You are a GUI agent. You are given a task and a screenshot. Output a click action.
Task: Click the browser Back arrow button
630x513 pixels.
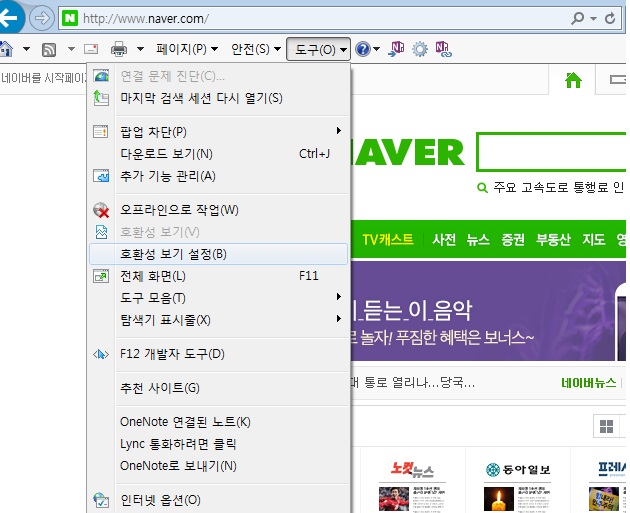(x=10, y=18)
